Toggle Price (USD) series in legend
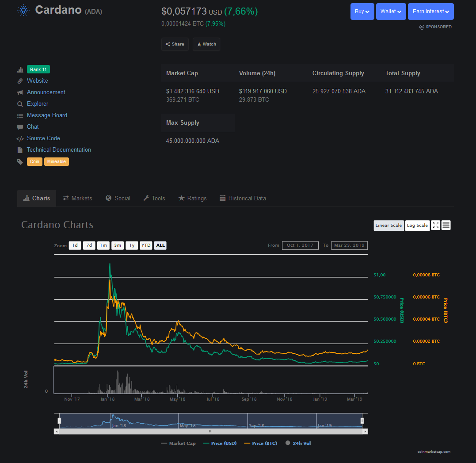476x463 pixels. tap(220, 443)
